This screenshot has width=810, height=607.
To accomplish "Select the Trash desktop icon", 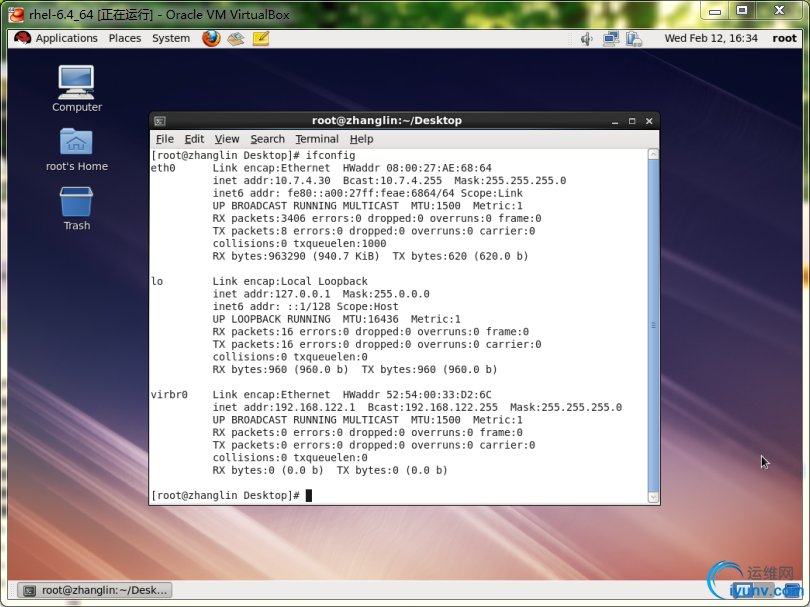I will [76, 208].
